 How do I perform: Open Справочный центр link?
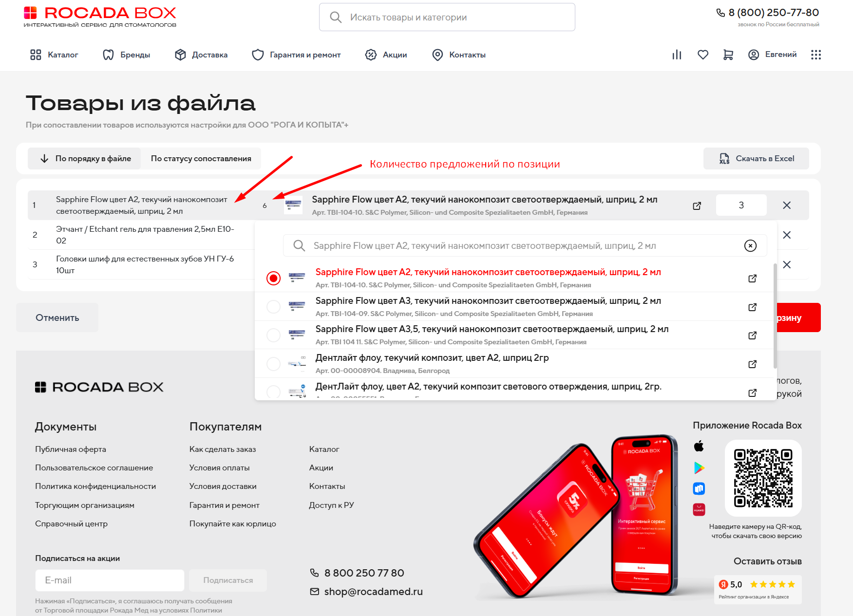tap(71, 523)
